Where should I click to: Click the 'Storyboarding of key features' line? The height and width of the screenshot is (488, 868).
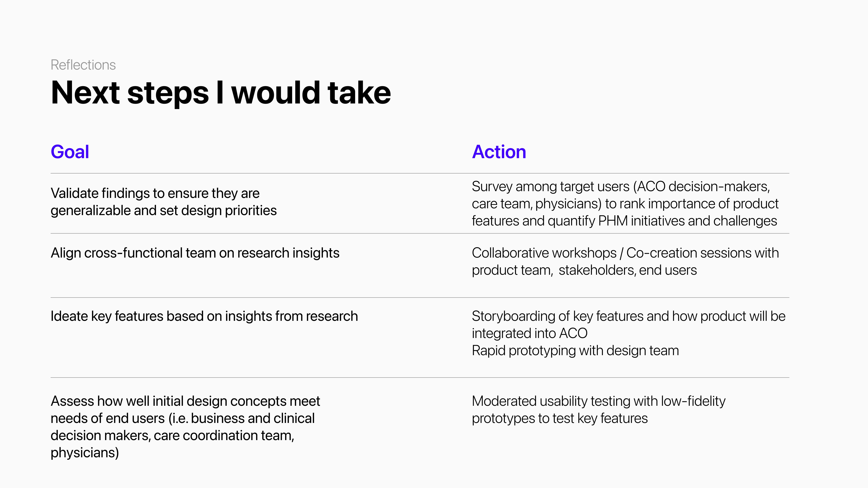pyautogui.click(x=628, y=316)
